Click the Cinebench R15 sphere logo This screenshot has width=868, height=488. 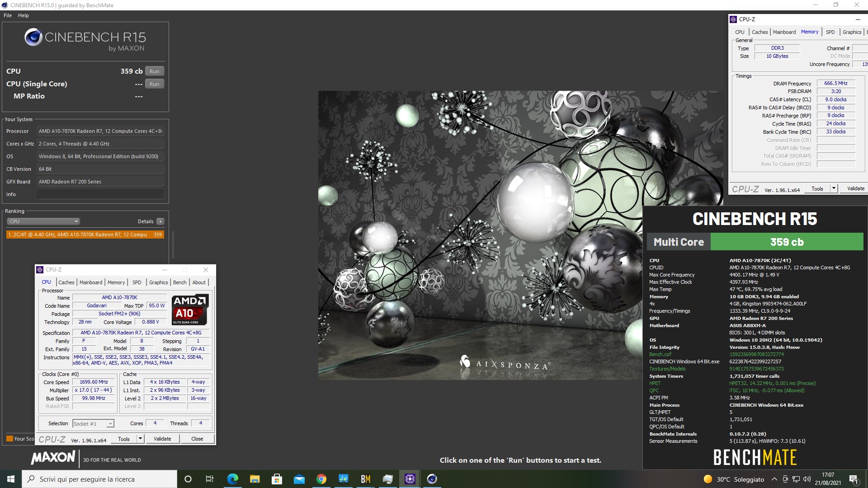pos(33,38)
